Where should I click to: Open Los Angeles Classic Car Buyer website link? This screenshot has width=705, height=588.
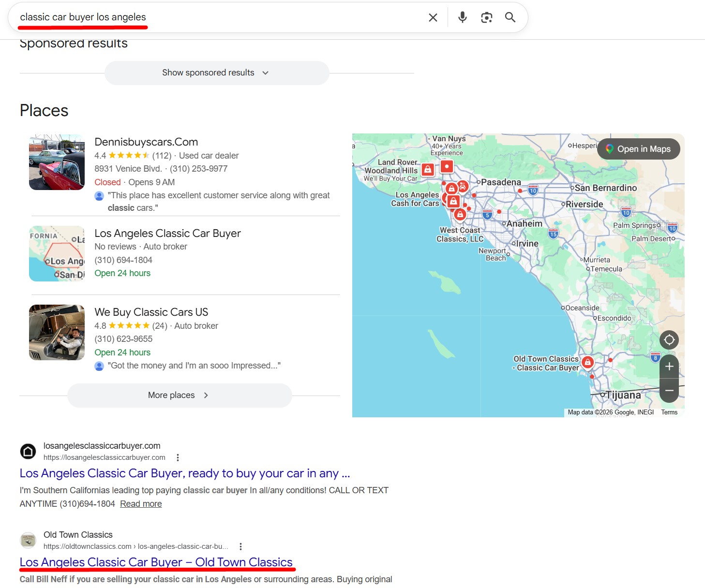(x=184, y=473)
